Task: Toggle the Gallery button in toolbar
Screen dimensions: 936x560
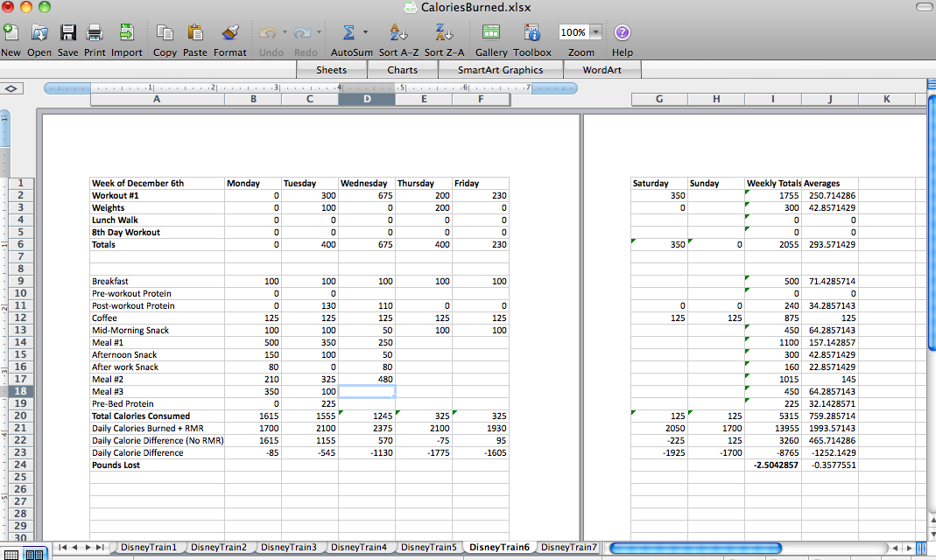Action: pyautogui.click(x=491, y=33)
